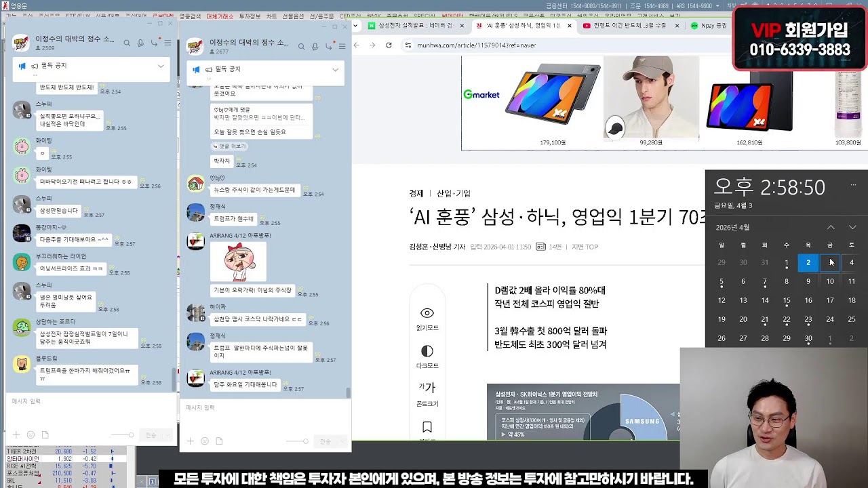This screenshot has width=868, height=488.
Task: Open reply arrow icon in the 2509-member chat
Action: [x=155, y=43]
